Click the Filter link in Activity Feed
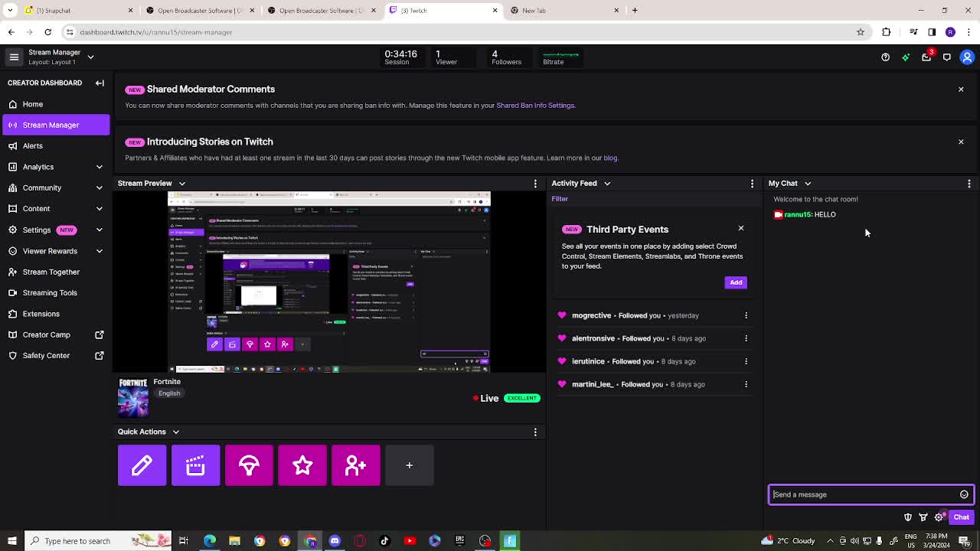Screen dimensions: 980x551 pyautogui.click(x=560, y=199)
